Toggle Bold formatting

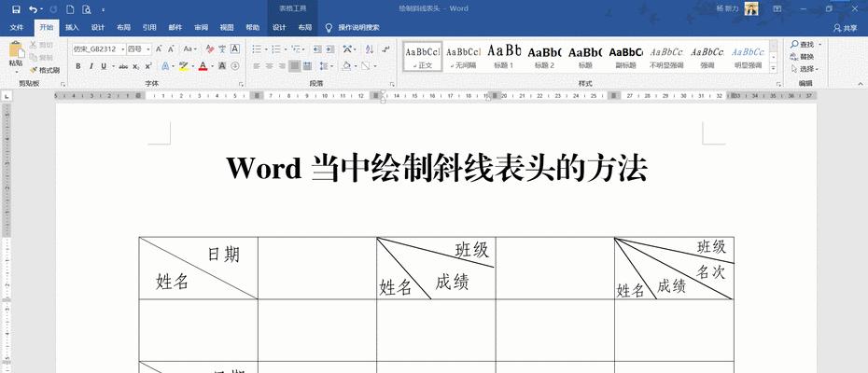(x=78, y=66)
